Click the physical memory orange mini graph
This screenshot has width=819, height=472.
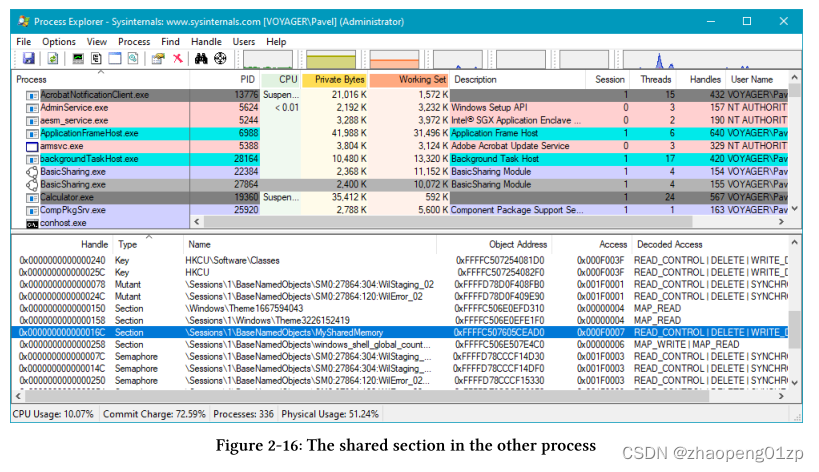pos(394,60)
